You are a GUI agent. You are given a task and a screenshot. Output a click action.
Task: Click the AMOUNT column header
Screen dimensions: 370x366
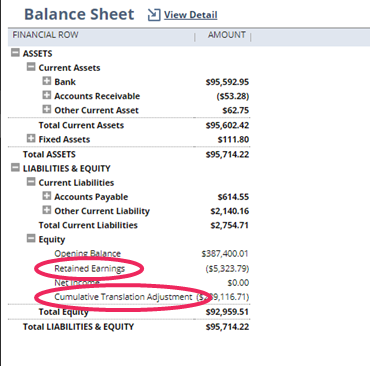pos(227,35)
